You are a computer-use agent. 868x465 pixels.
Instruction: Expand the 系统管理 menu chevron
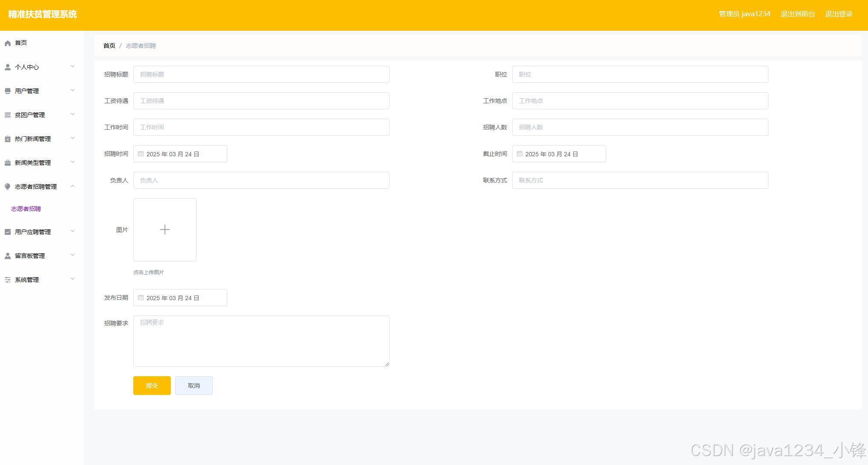pos(73,279)
